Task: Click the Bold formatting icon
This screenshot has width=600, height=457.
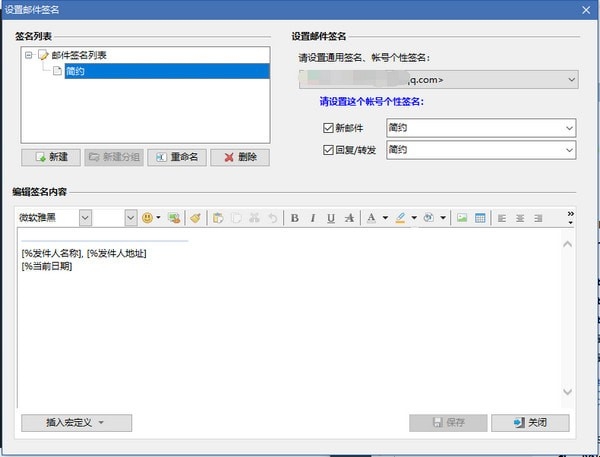Action: 294,218
